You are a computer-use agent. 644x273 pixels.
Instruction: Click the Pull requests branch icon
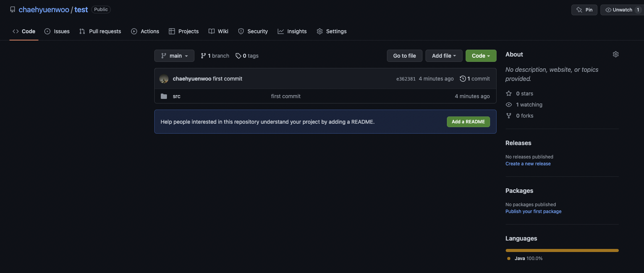82,31
